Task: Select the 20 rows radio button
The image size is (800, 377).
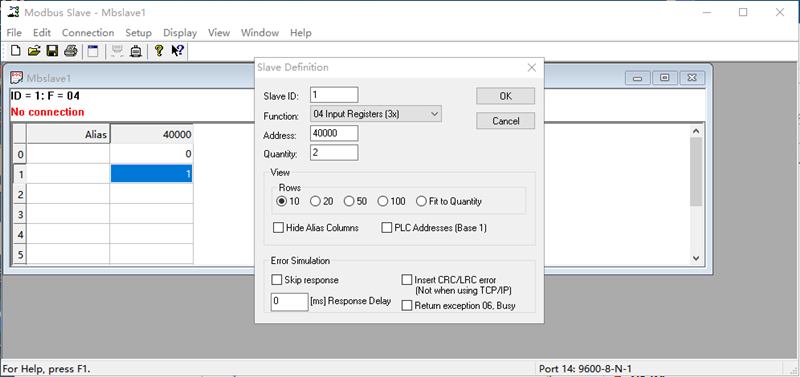Action: coord(315,202)
